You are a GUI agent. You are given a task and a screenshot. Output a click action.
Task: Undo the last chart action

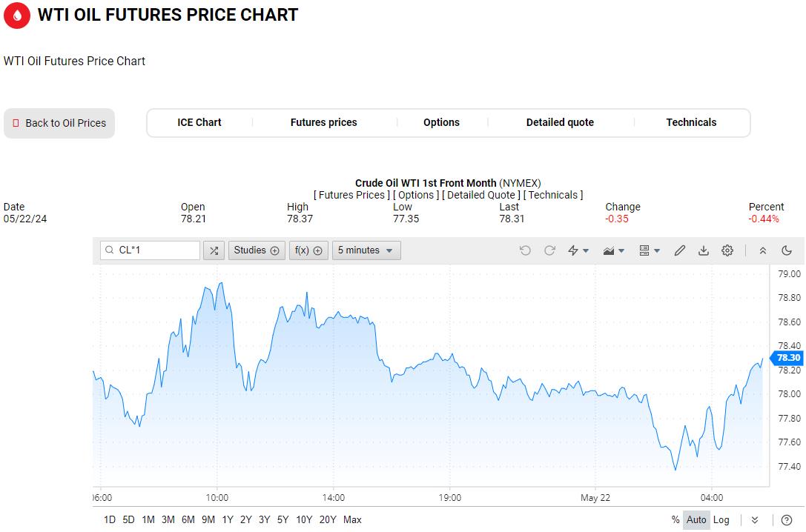[x=525, y=250]
